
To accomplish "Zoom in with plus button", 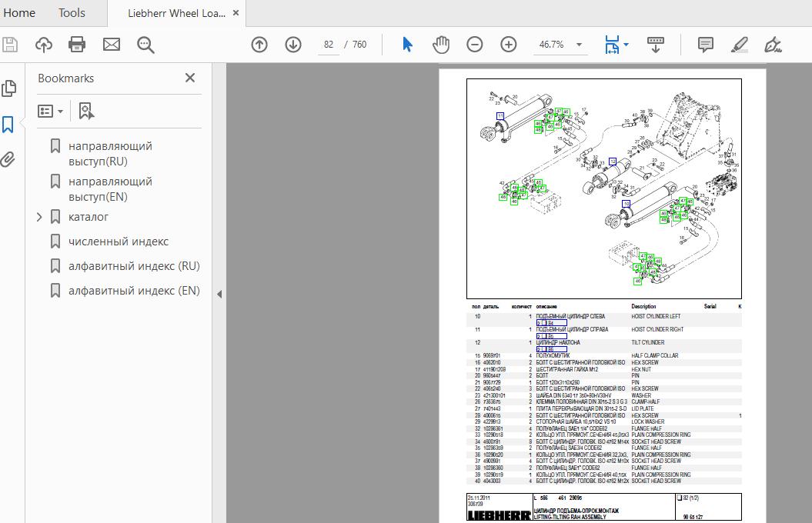I will 509,45.
